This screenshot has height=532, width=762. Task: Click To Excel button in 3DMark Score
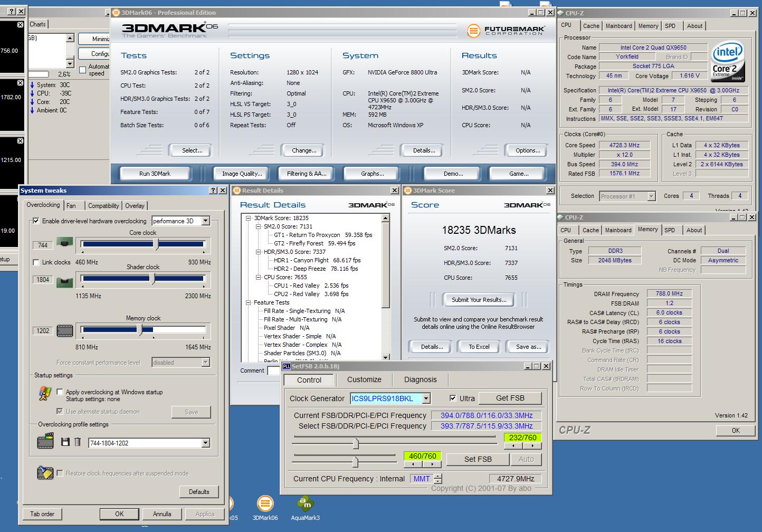[x=479, y=347]
